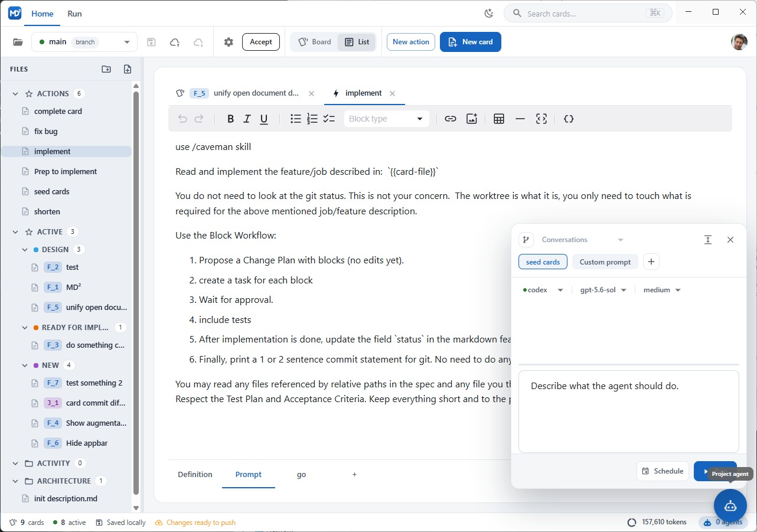Image resolution: width=757 pixels, height=532 pixels.
Task: Insert bulleted list
Action: pyautogui.click(x=296, y=119)
